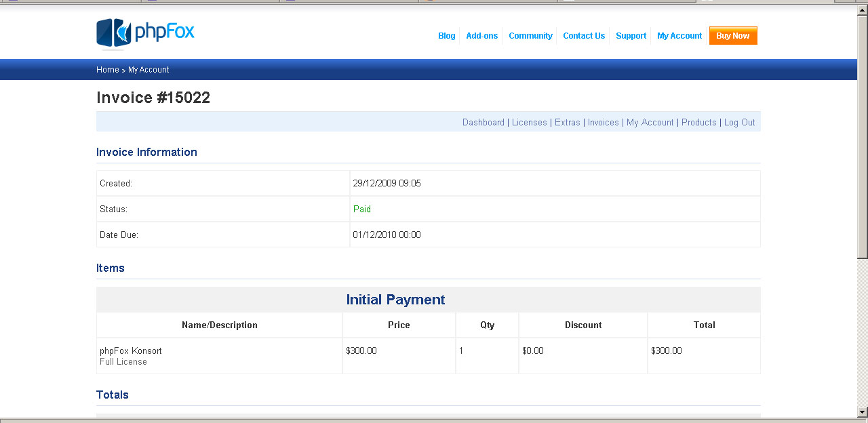This screenshot has height=423, width=868.
Task: Select the created date 29/12/2009 09:05
Action: [x=387, y=183]
